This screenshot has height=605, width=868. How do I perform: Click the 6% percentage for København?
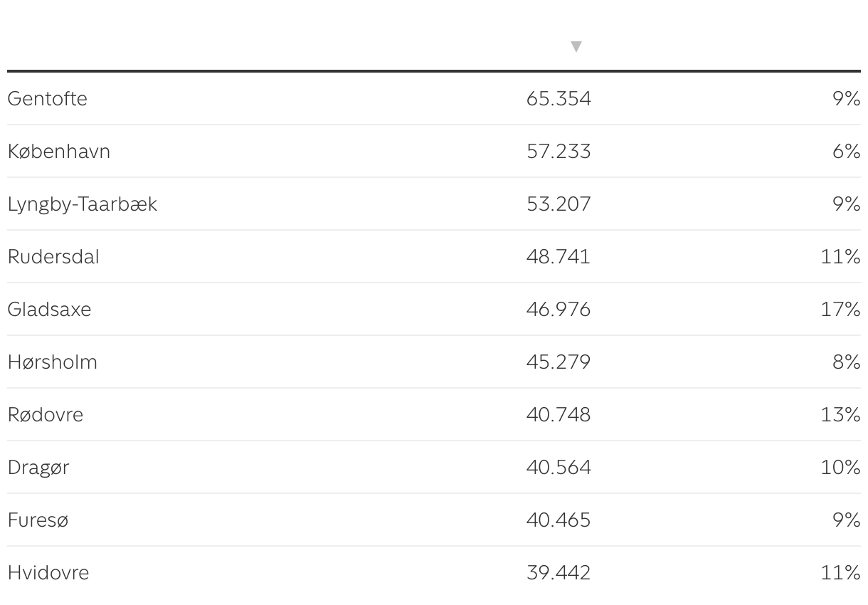(x=846, y=151)
